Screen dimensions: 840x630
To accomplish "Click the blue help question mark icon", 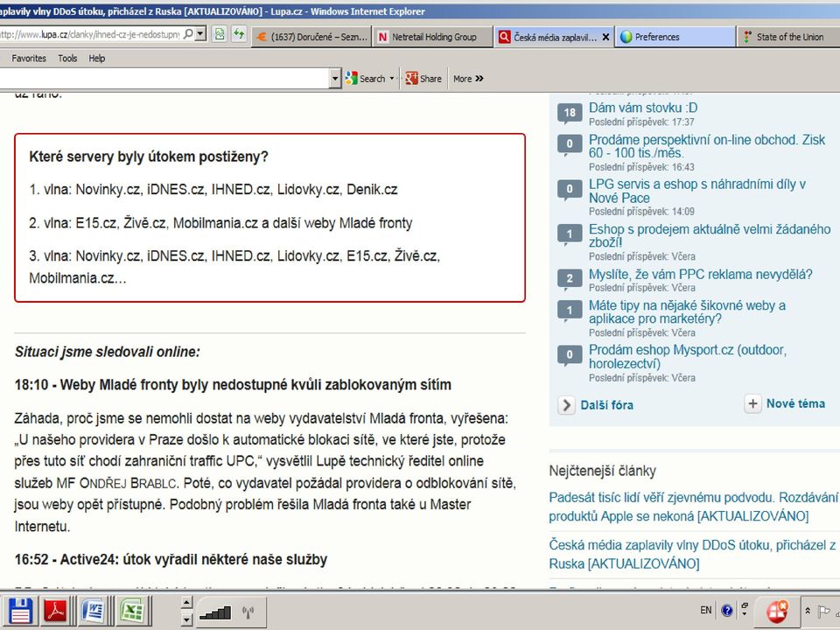I will (x=727, y=610).
